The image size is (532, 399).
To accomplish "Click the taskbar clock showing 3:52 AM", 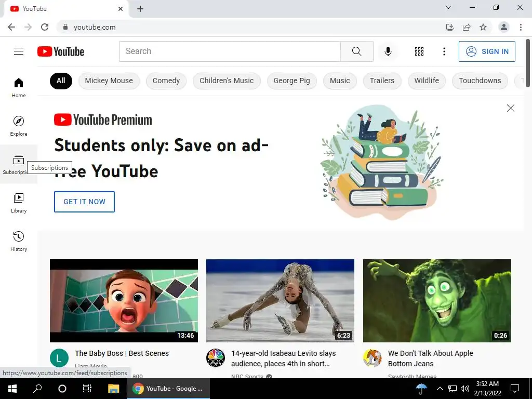I will click(x=487, y=389).
